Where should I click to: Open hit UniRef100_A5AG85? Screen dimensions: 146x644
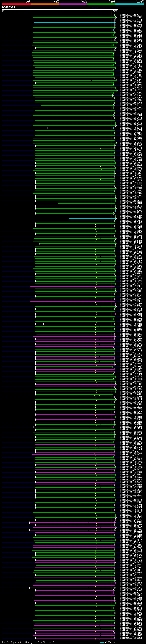[131, 22]
